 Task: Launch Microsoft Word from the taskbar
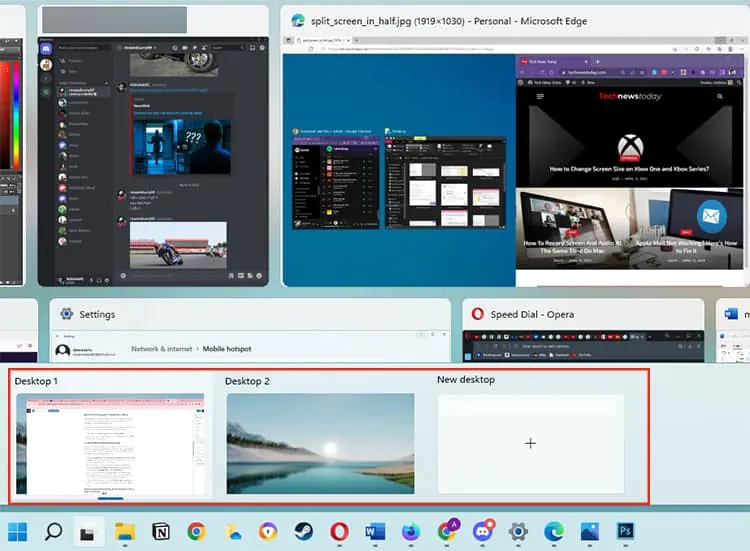click(x=375, y=531)
